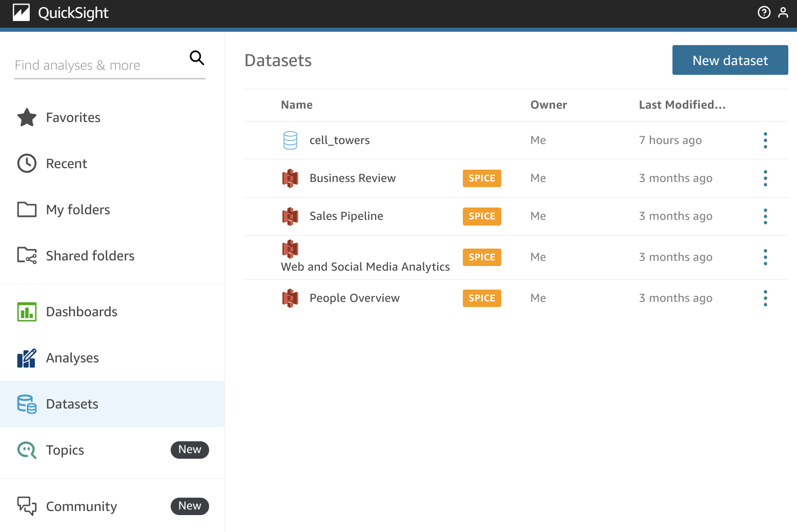
Task: Select the Datasets database icon
Action: click(27, 404)
